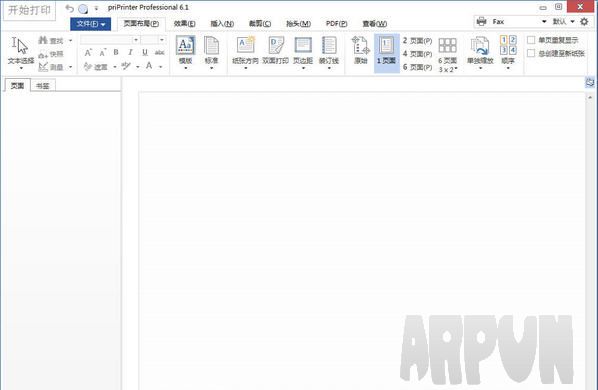Expand the font name combo box arrow
This screenshot has width=598, height=390.
[136, 40]
